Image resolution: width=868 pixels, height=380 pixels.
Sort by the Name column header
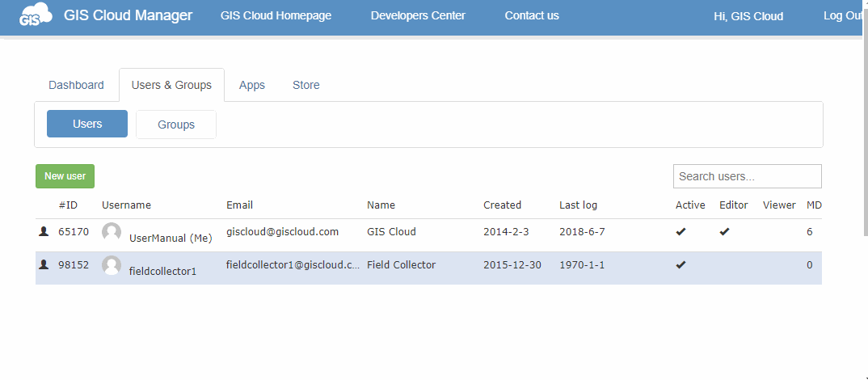pos(381,205)
